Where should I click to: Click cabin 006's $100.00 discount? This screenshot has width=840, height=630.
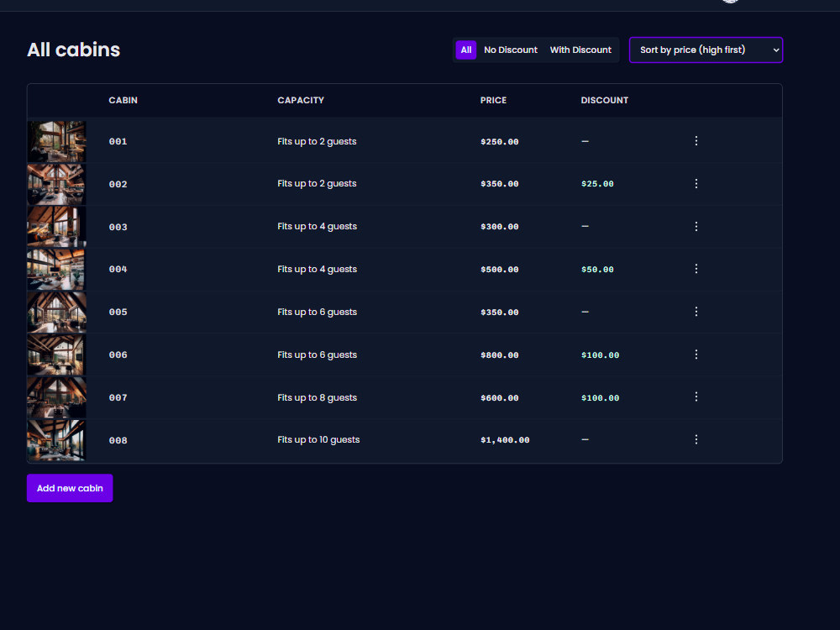pos(600,355)
